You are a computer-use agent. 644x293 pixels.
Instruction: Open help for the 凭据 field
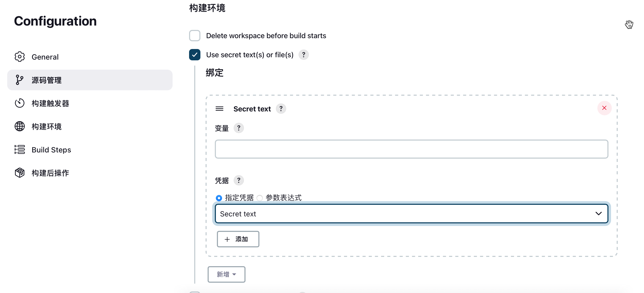click(x=239, y=180)
